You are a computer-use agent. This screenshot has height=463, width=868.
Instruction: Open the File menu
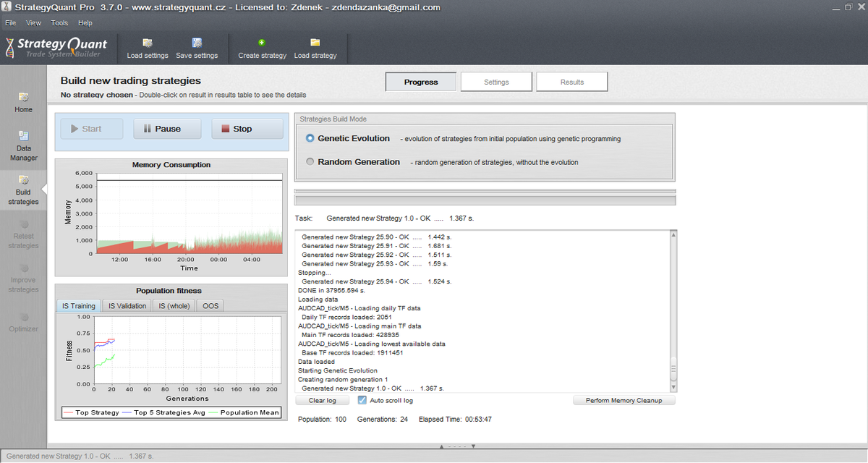tap(11, 23)
